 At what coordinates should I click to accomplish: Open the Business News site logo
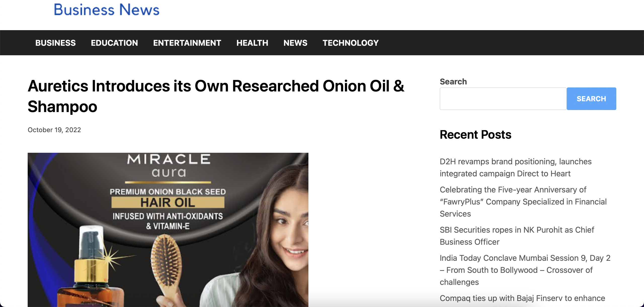pyautogui.click(x=107, y=10)
